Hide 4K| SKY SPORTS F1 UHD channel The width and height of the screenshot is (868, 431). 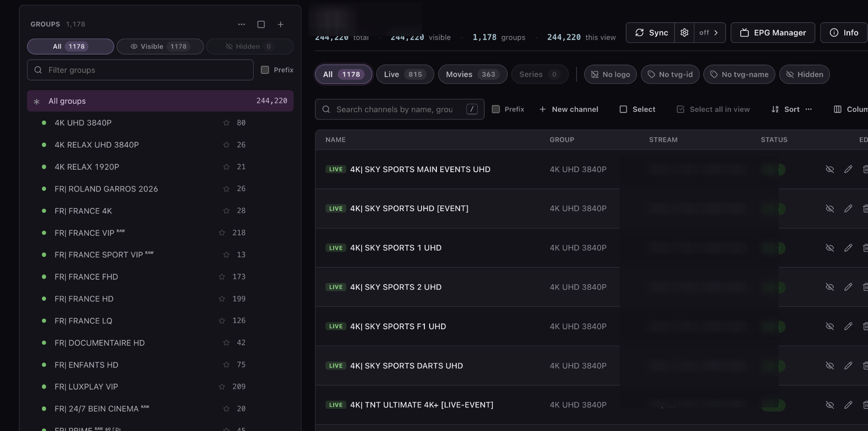click(x=830, y=326)
